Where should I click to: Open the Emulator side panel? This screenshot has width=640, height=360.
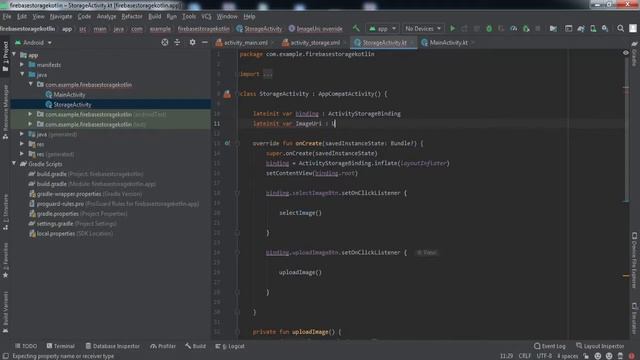634,318
